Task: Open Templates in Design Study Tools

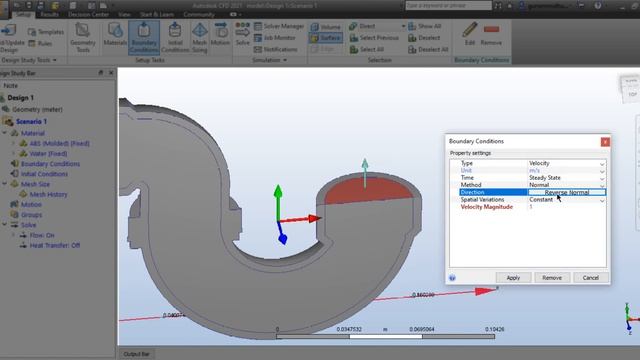Action: [46, 32]
